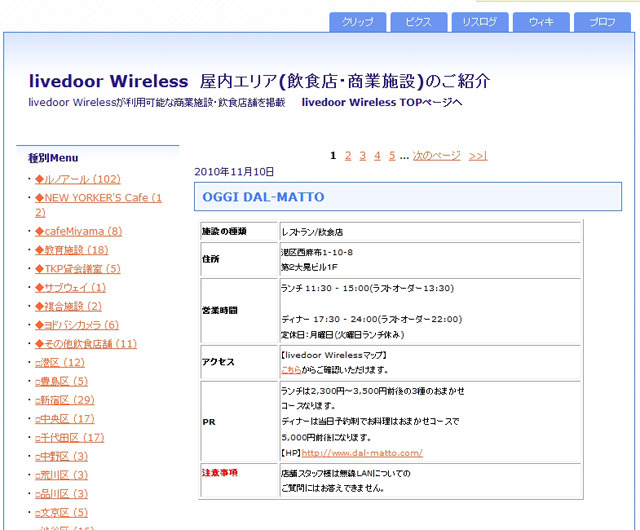The width and height of the screenshot is (640, 530).
Task: Select the TKP貸会議室 (5) category
Action: (x=78, y=269)
